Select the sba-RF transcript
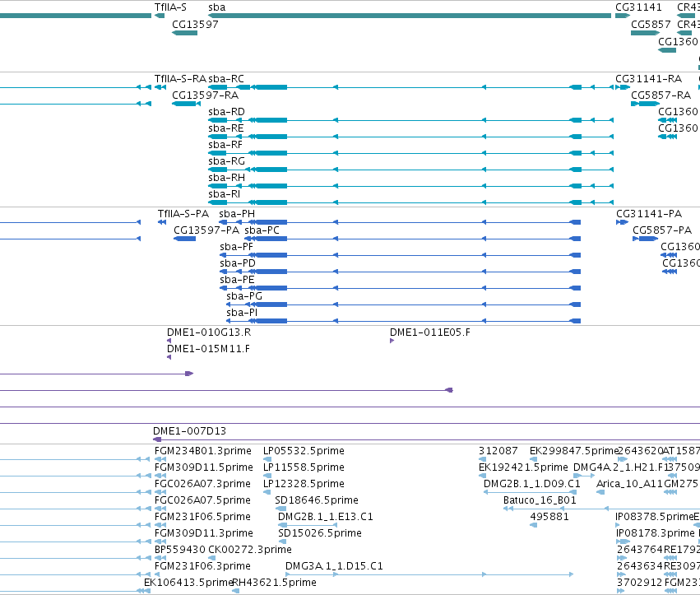 coord(410,153)
